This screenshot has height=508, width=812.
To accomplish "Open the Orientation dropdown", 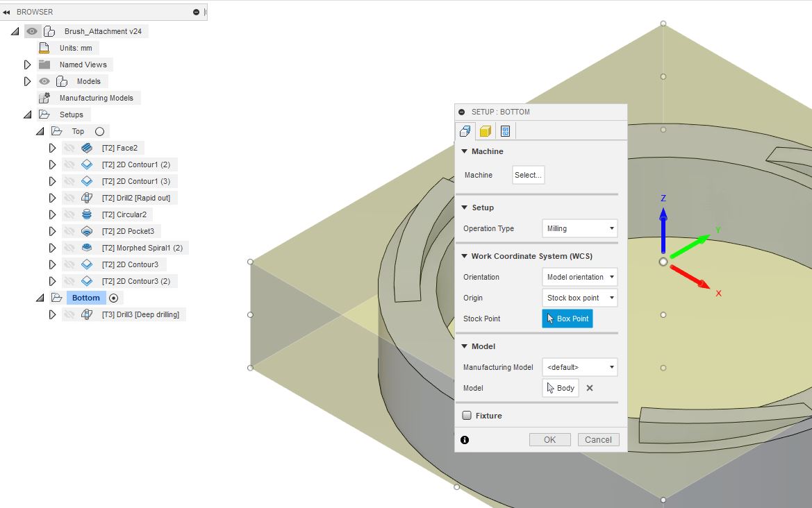I will [579, 277].
